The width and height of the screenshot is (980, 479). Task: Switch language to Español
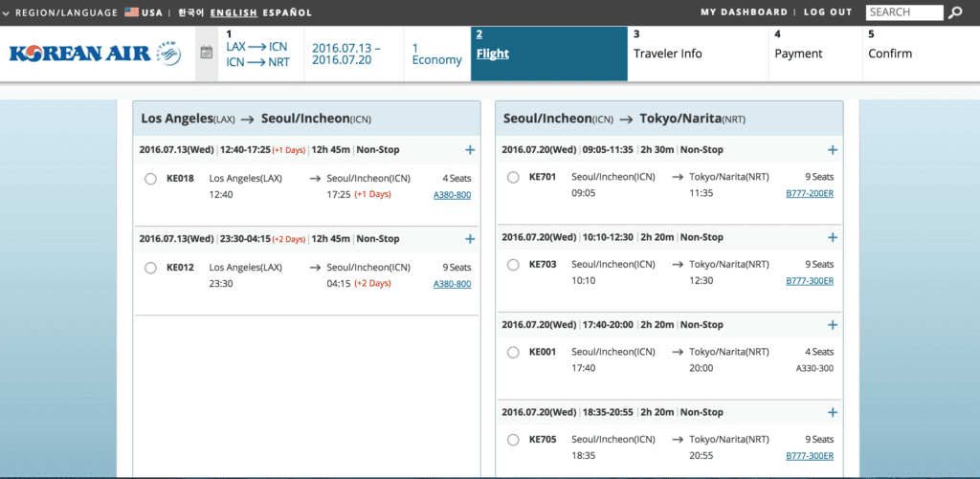pyautogui.click(x=287, y=12)
